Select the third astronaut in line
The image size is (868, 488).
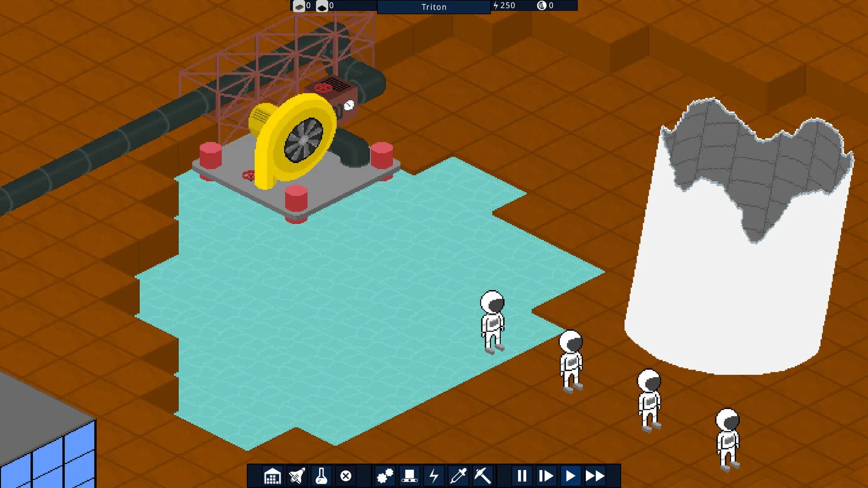pyautogui.click(x=649, y=400)
